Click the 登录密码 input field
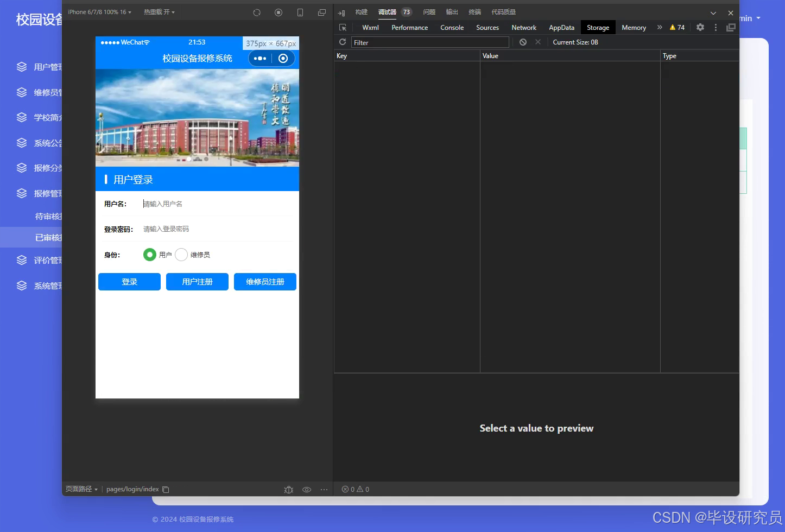 pos(217,229)
